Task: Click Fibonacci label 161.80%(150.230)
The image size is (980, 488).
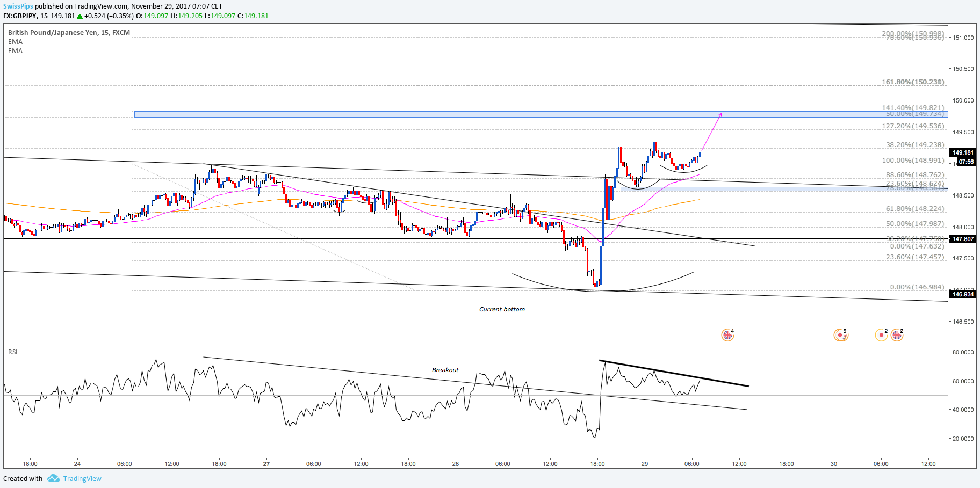Action: pos(913,82)
